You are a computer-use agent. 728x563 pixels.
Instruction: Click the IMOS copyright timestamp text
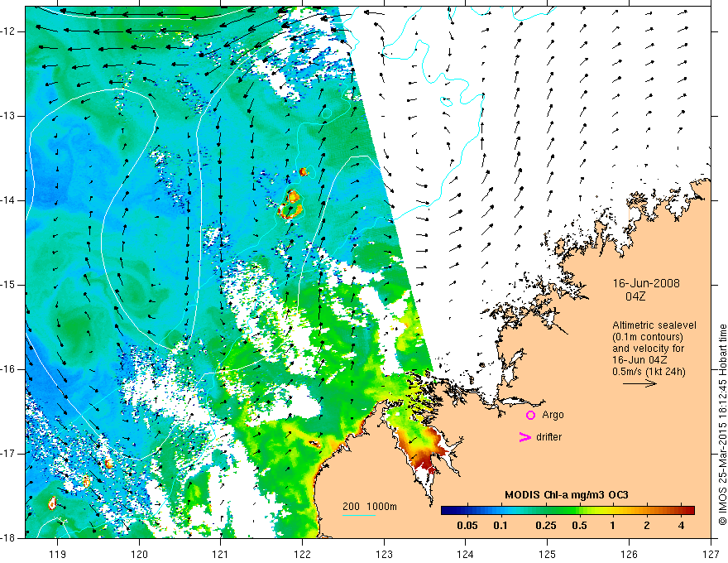[722, 425]
